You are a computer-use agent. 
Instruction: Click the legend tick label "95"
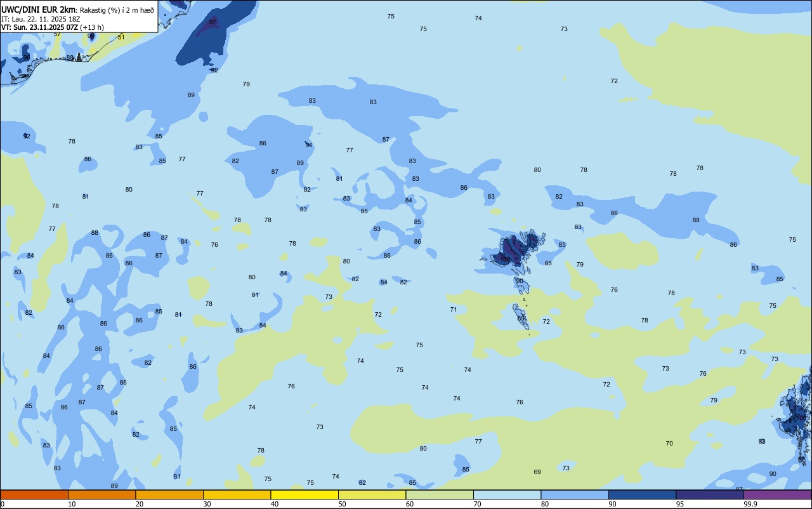(x=680, y=504)
